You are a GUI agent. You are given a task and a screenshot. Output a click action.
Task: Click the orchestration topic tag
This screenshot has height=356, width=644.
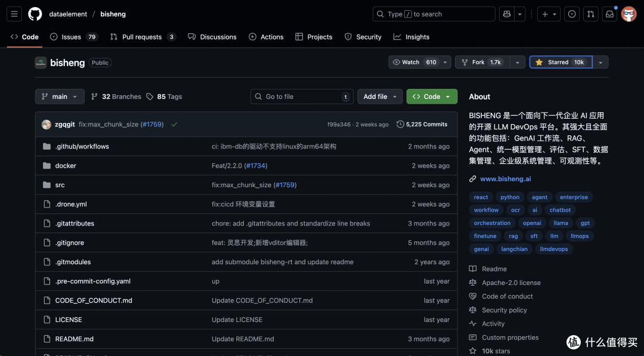492,223
